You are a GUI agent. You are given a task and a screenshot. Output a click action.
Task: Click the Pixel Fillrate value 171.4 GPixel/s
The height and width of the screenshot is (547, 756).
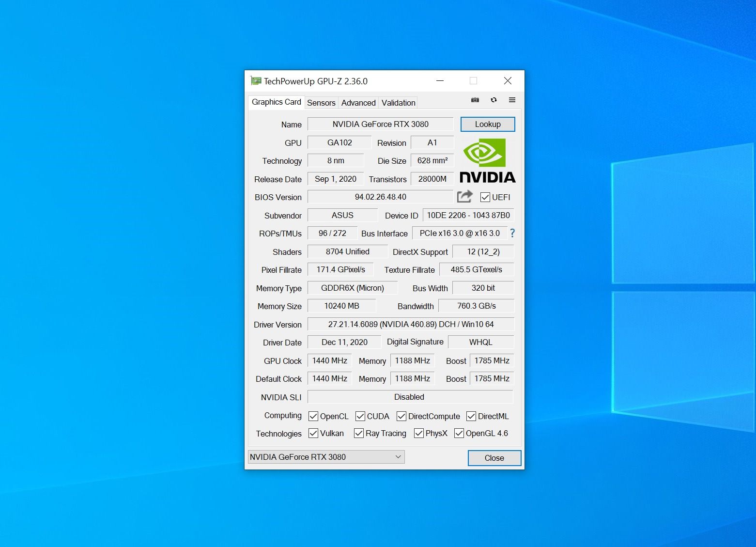click(341, 269)
